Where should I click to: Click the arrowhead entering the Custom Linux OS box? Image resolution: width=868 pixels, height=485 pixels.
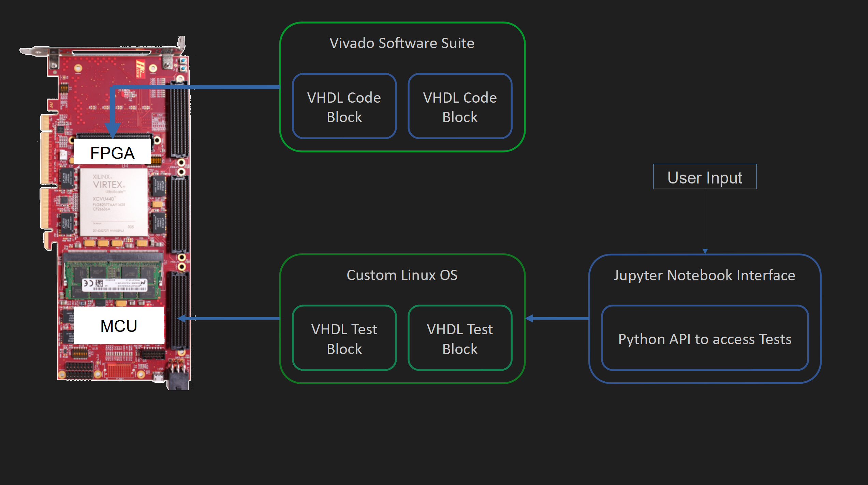coord(530,318)
